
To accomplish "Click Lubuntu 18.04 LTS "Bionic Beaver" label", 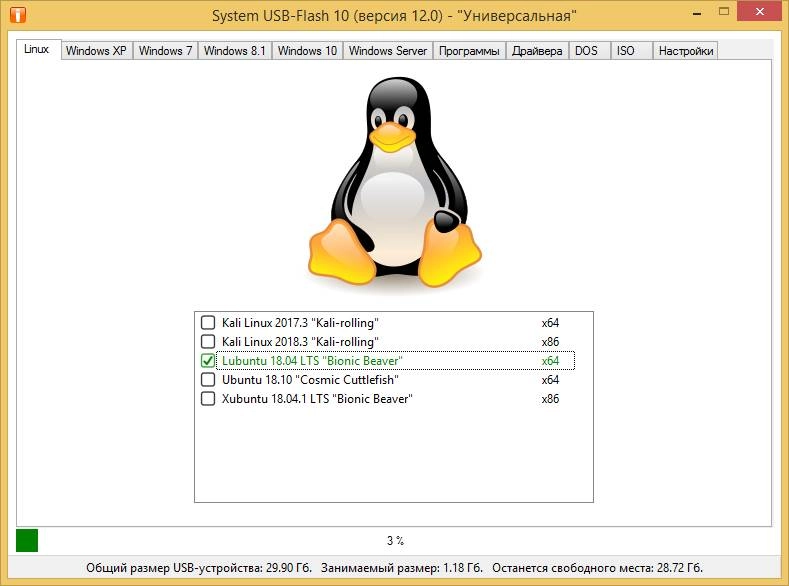I will pyautogui.click(x=312, y=361).
